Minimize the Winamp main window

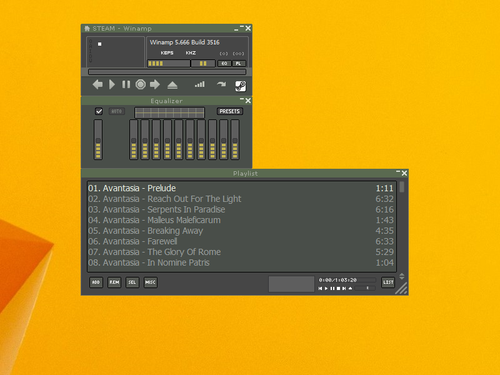236,29
